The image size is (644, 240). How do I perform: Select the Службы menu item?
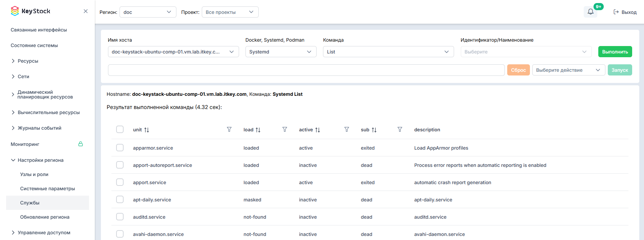point(47,203)
